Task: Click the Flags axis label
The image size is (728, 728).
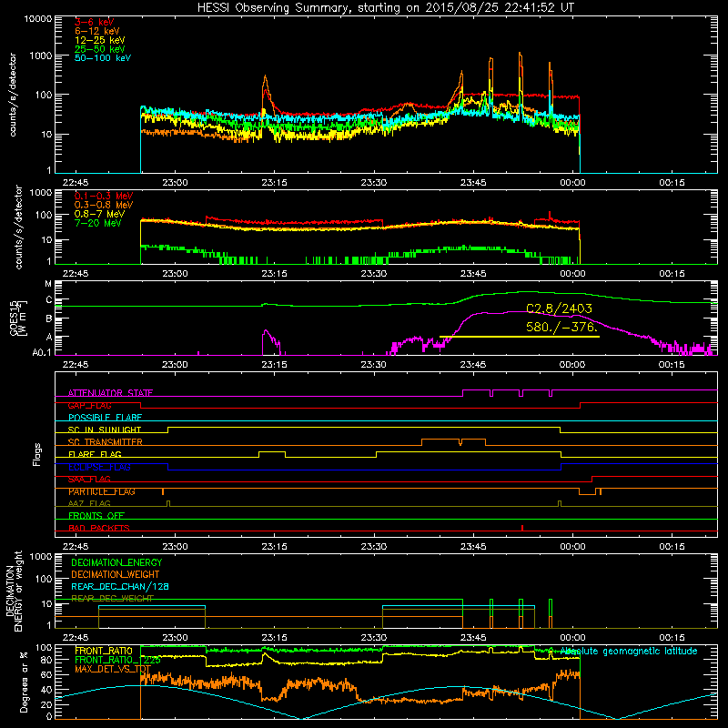Action: [x=36, y=454]
